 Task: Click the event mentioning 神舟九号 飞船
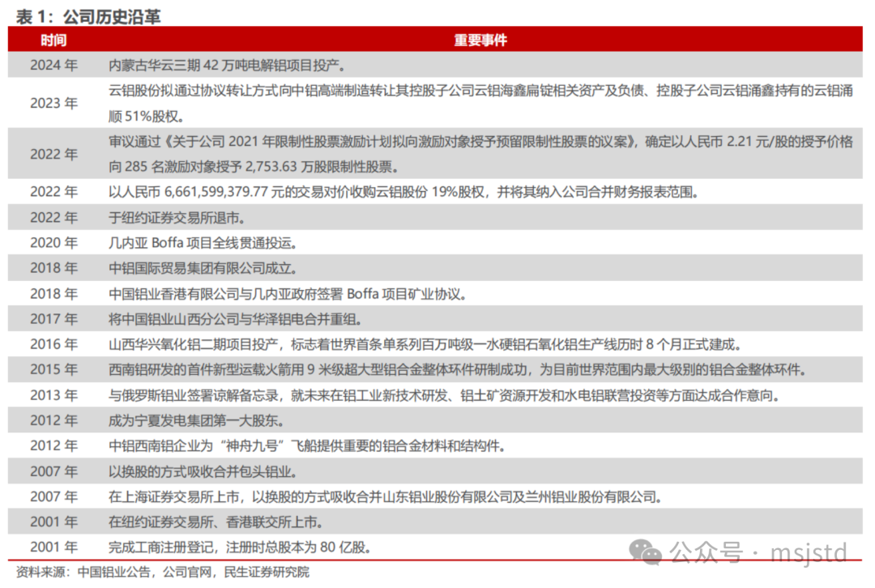[307, 445]
